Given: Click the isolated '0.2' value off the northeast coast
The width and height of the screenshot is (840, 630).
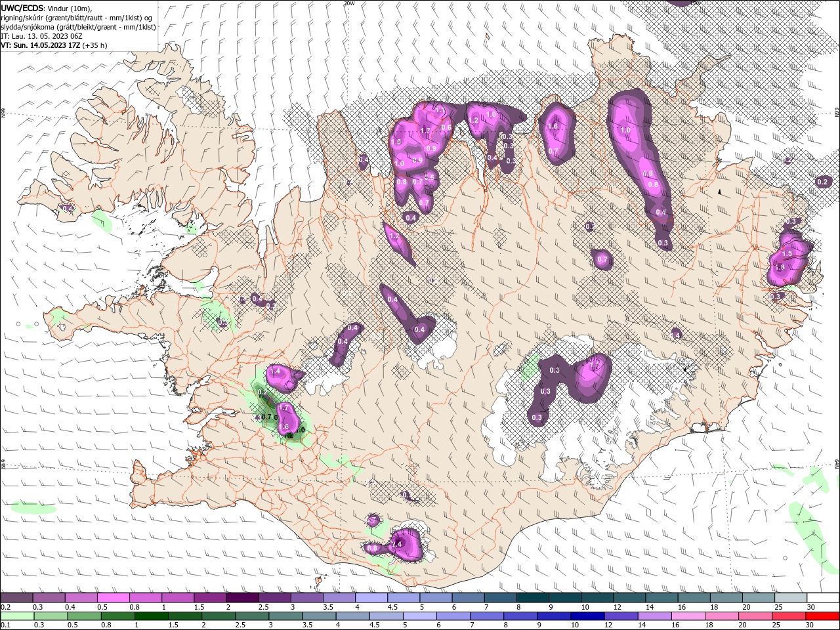Looking at the screenshot, I should coord(823,182).
